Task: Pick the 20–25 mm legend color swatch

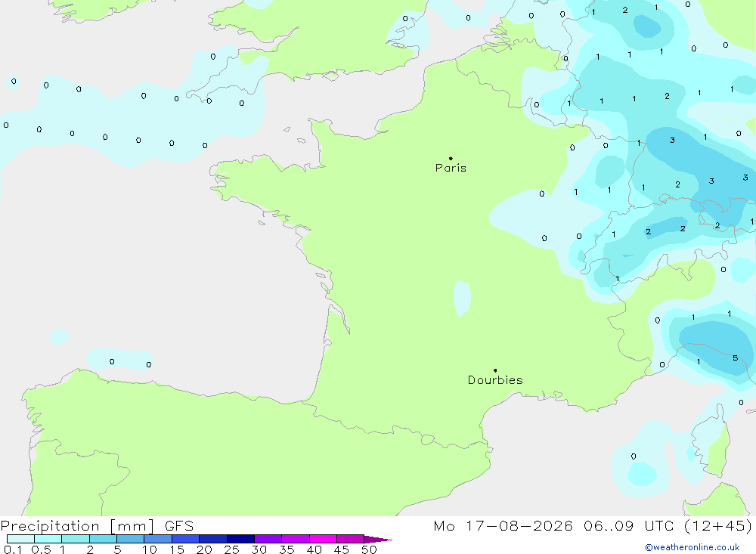Action: pos(213,539)
